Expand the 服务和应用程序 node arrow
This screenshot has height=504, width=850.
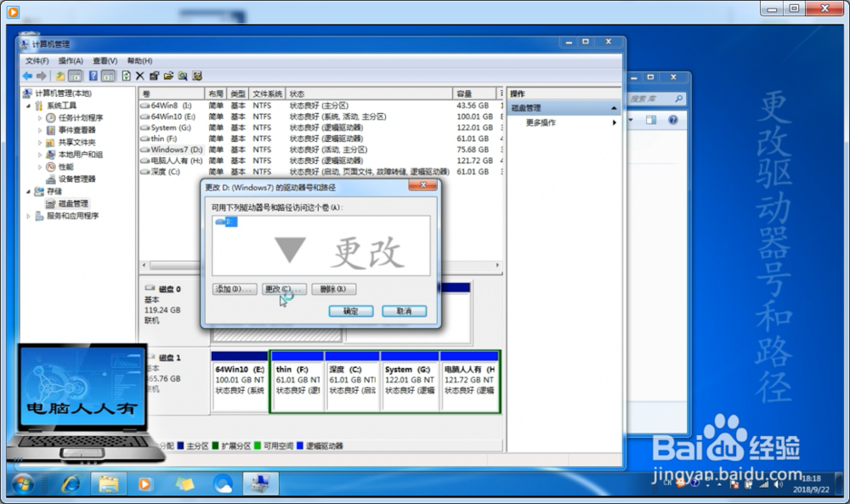(29, 216)
